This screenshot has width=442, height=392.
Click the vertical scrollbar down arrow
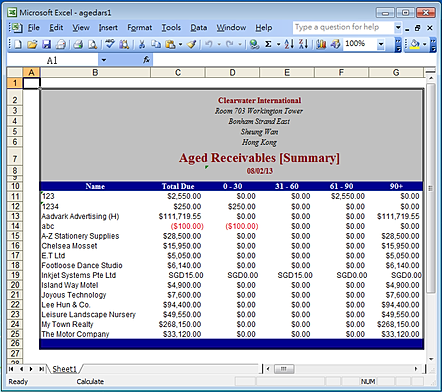click(431, 359)
